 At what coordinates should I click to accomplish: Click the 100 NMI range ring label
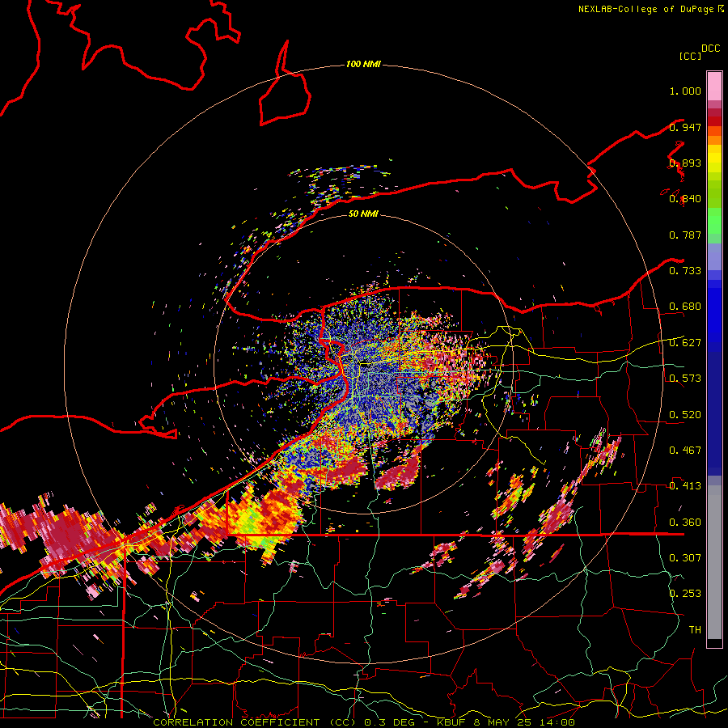click(x=363, y=64)
